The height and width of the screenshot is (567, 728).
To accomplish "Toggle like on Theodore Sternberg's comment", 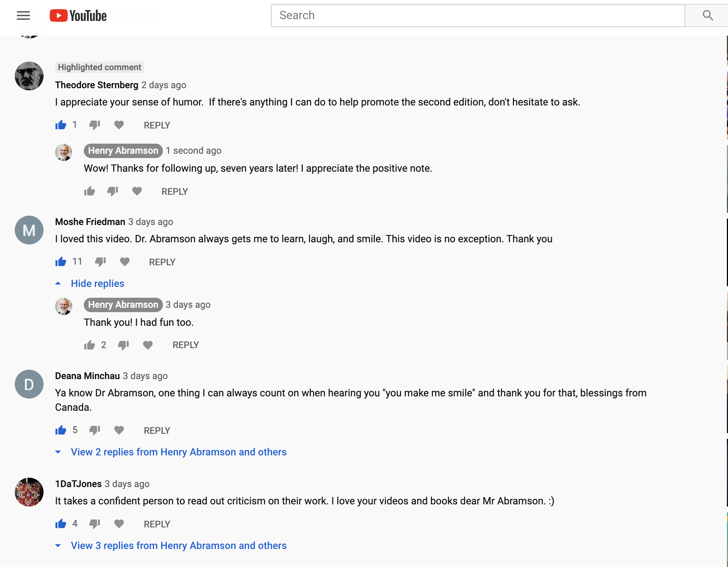I will click(61, 125).
